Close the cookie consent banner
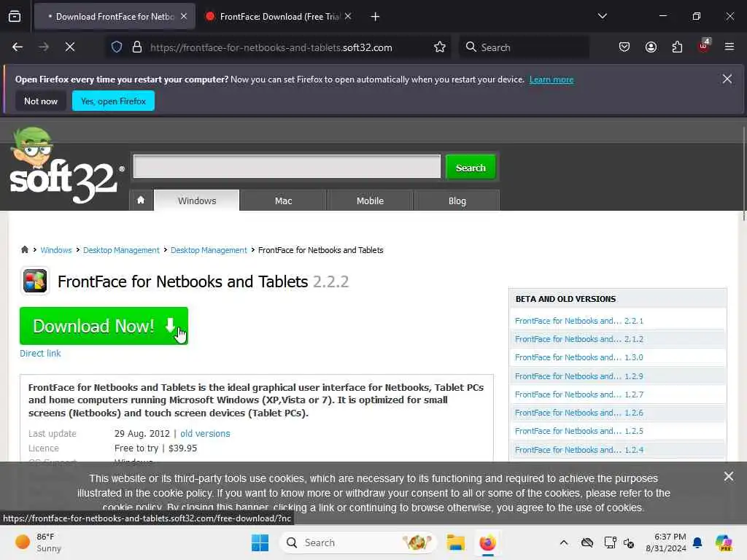The height and width of the screenshot is (560, 747). [729, 476]
